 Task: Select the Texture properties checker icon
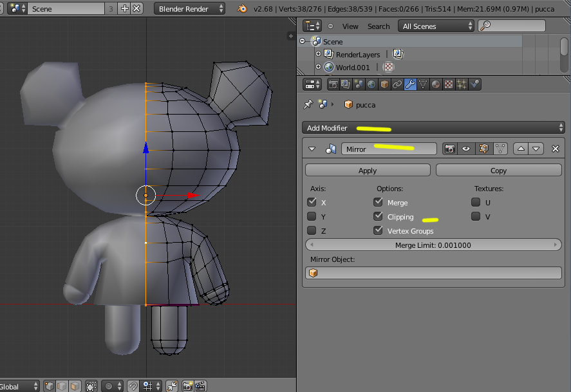(449, 84)
